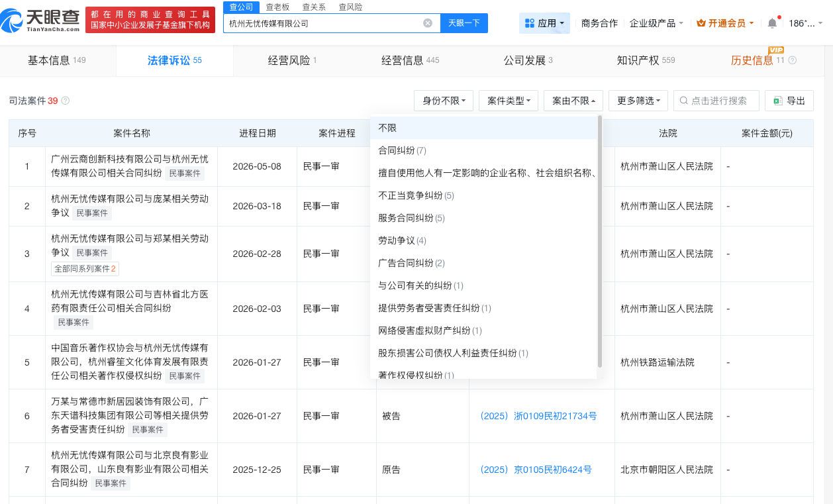Viewport: 833px width, 504px height.
Task: Clear the search box text
Action: (428, 23)
